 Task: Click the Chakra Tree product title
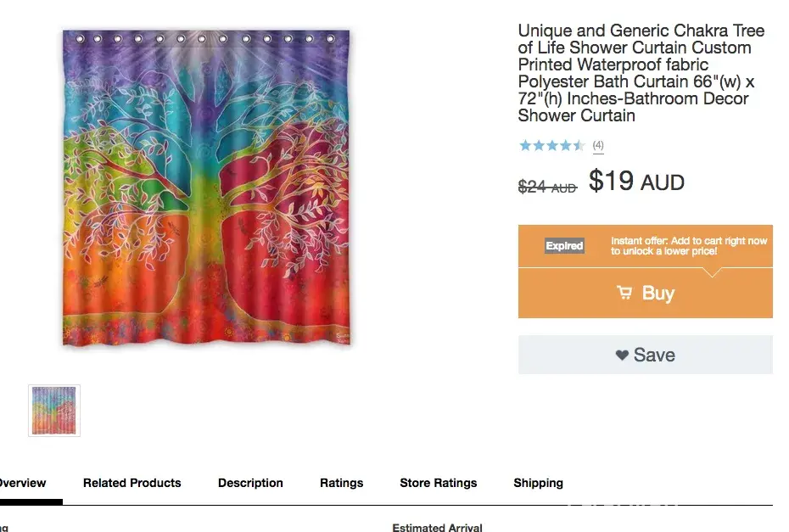pos(641,73)
